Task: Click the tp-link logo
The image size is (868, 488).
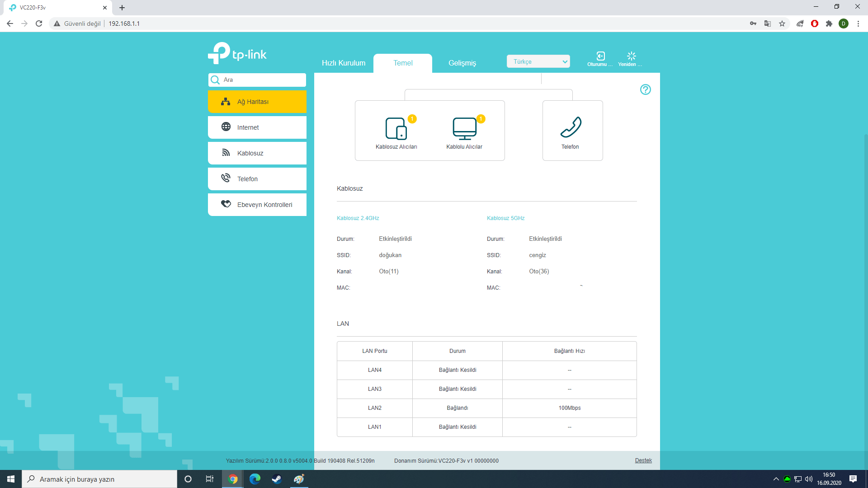Action: coord(237,53)
